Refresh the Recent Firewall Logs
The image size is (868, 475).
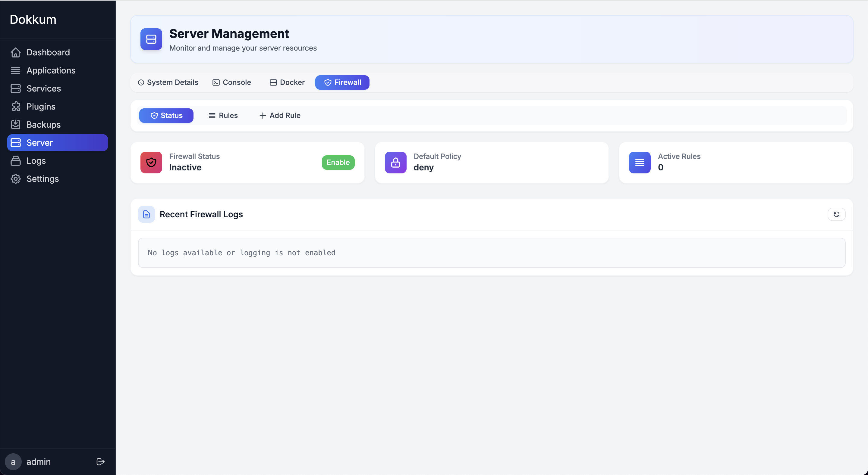pyautogui.click(x=836, y=214)
